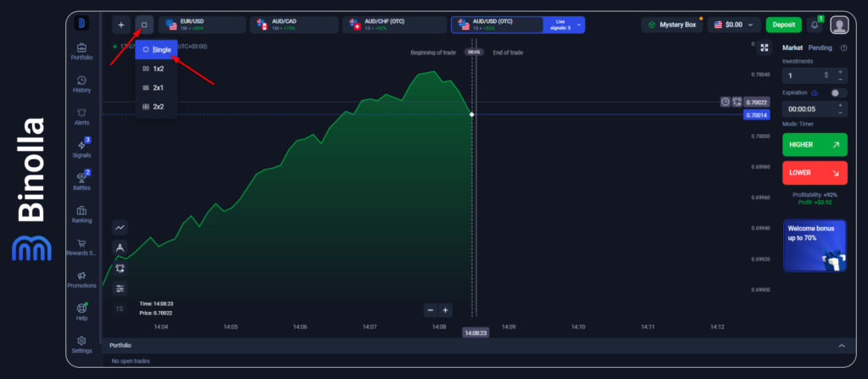Click the green Deposit button
Screen dimensions: 868x379
784,25
